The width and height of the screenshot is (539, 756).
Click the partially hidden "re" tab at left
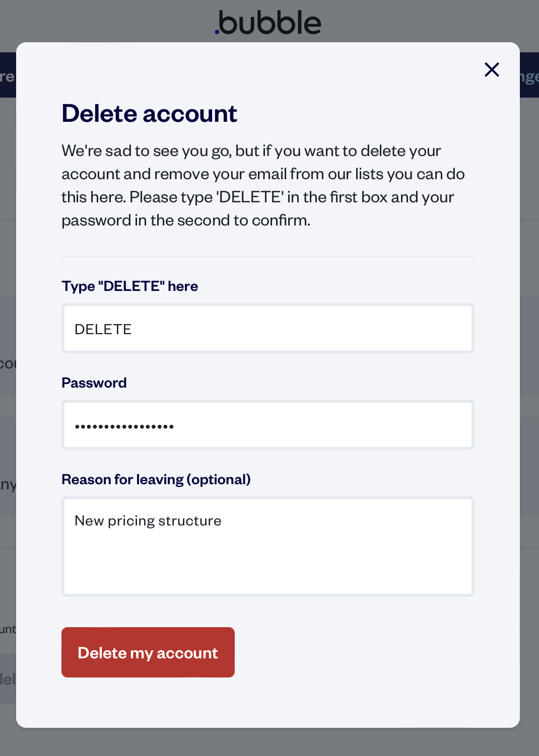(x=7, y=77)
